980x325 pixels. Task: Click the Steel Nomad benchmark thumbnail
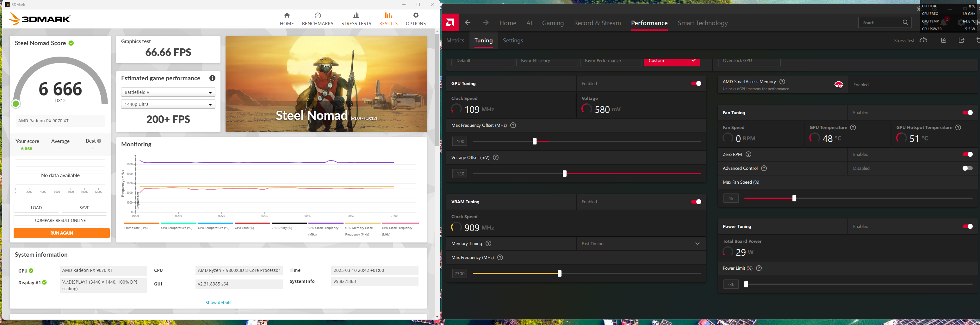click(326, 84)
